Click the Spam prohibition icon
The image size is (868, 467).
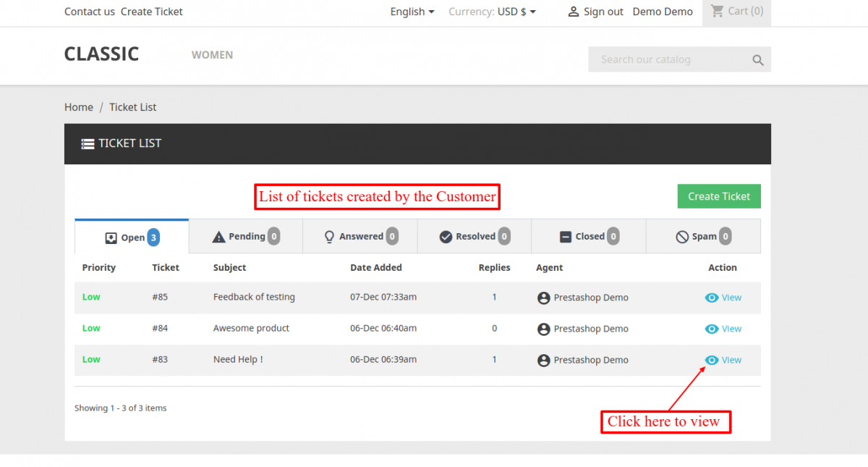[x=681, y=236]
